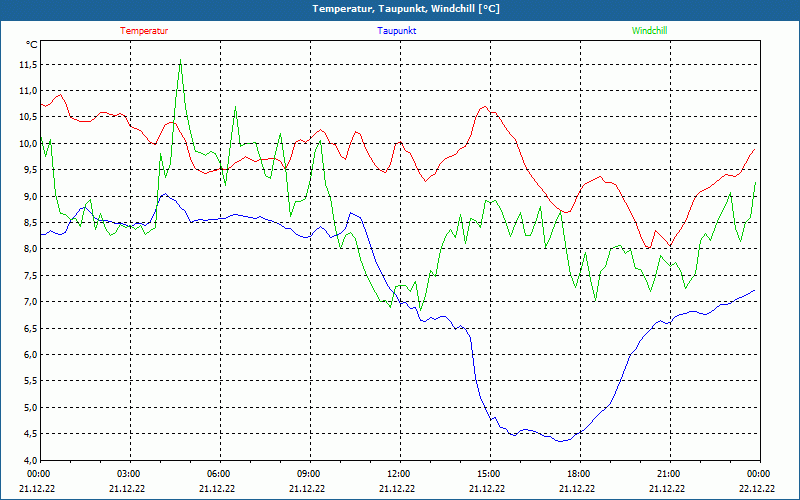Click the green Windchill legend label

tap(649, 31)
